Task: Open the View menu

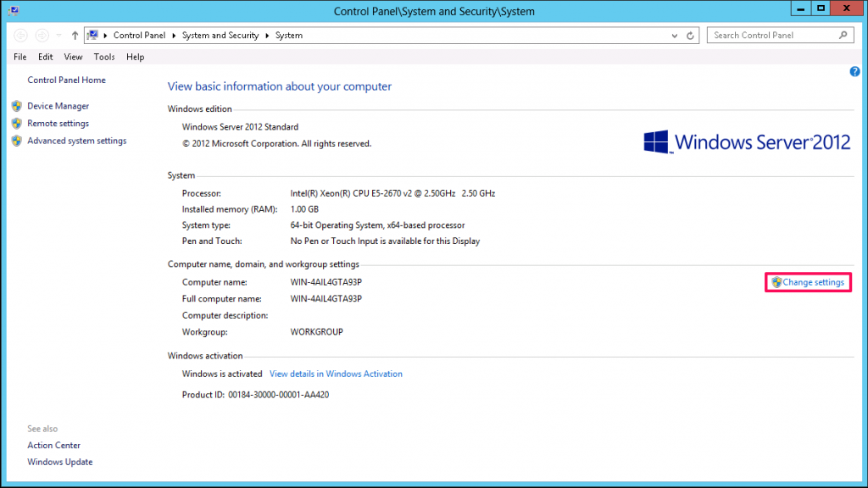Action: point(73,57)
